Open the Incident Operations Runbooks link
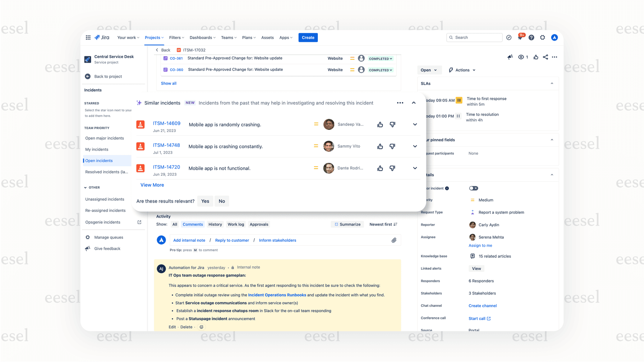This screenshot has height=362, width=644. tap(277, 295)
